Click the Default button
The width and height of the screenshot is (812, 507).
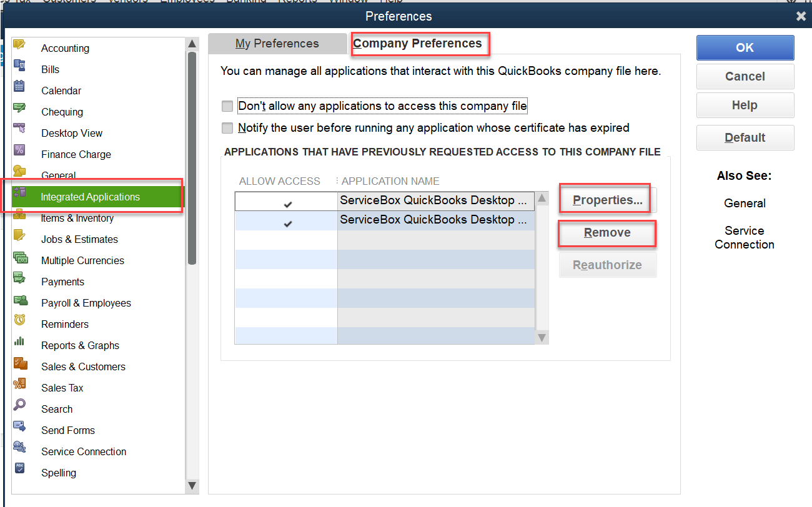(x=745, y=137)
